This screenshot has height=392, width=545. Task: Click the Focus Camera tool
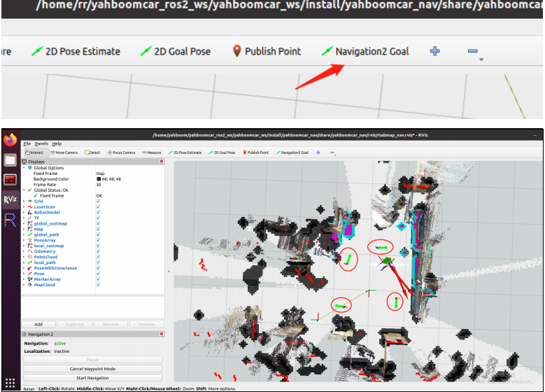122,152
